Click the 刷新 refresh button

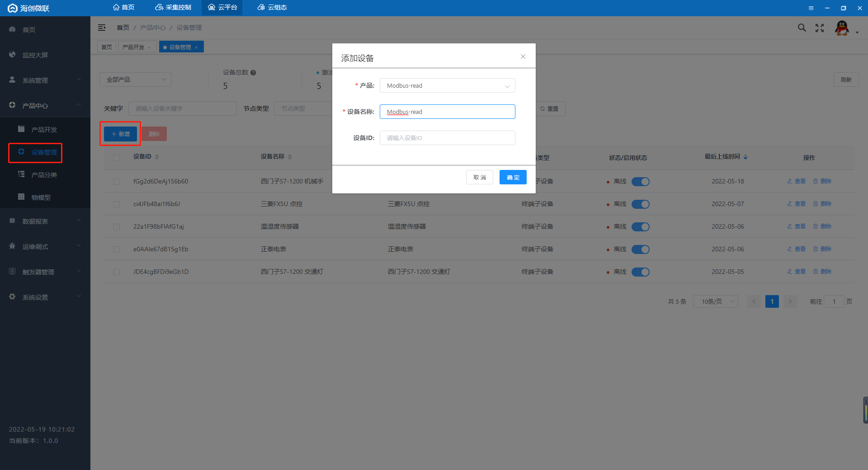[x=846, y=80]
